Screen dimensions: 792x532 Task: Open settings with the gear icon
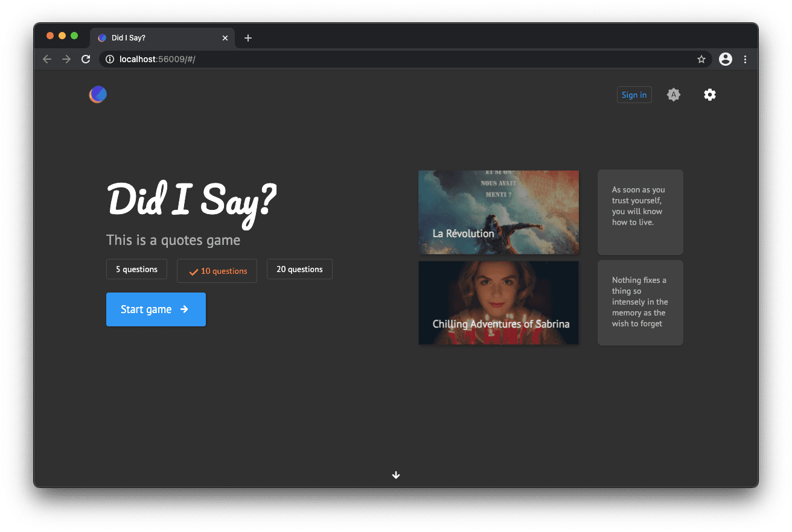710,95
